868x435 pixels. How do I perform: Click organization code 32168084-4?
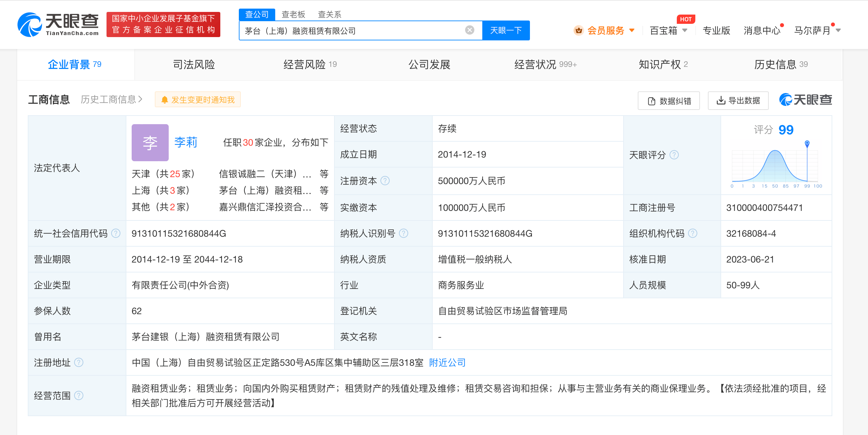coord(751,233)
